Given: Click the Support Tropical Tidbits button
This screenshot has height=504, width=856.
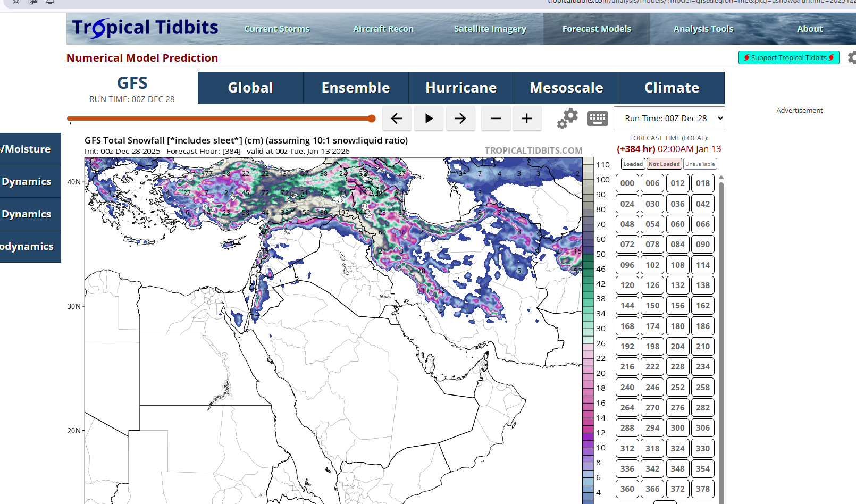Looking at the screenshot, I should click(788, 57).
